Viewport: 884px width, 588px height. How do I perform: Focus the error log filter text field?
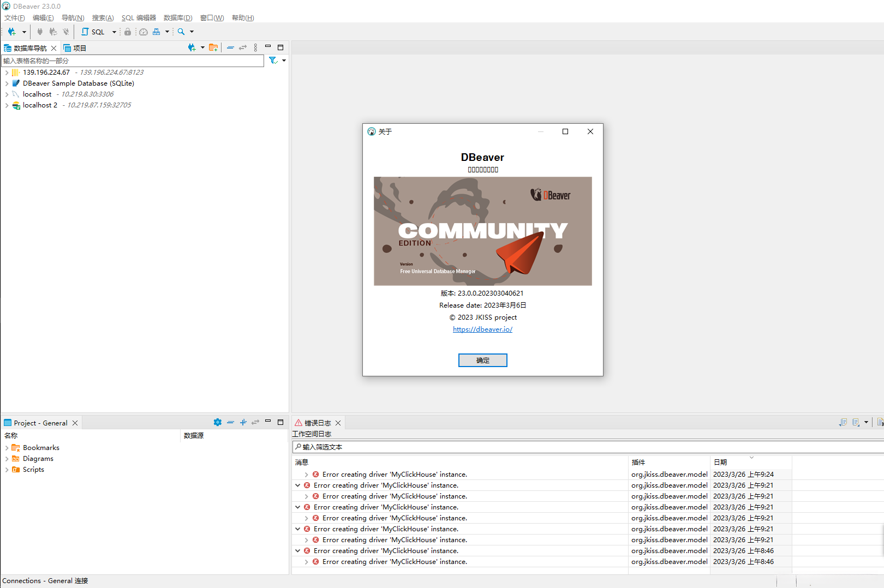coord(588,447)
